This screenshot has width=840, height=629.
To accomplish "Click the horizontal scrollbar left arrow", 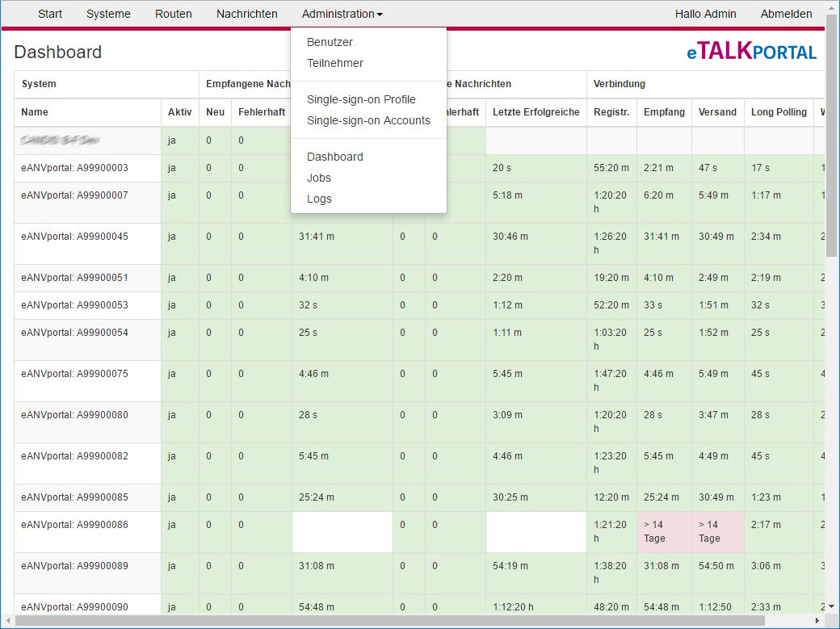I will point(8,620).
